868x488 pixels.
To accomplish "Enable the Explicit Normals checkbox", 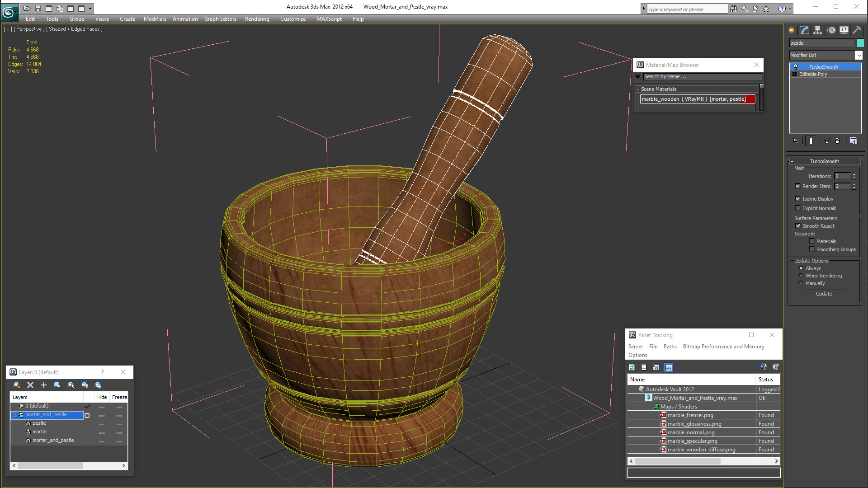I will (798, 208).
